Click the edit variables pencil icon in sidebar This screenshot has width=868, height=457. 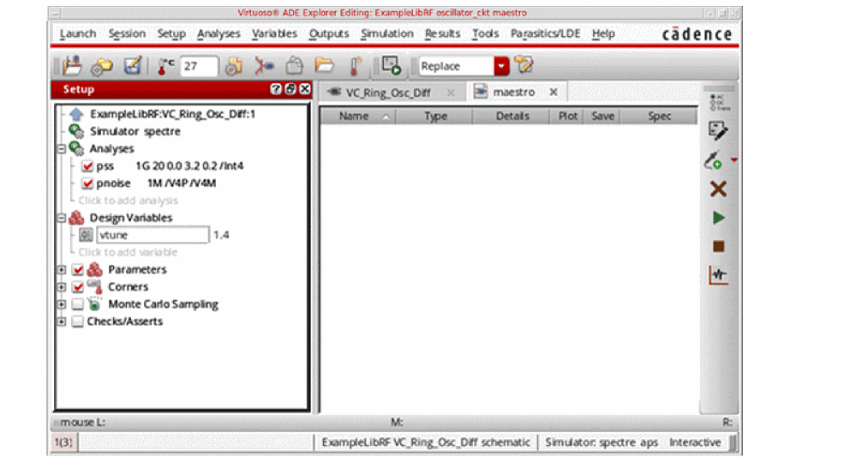(x=718, y=131)
